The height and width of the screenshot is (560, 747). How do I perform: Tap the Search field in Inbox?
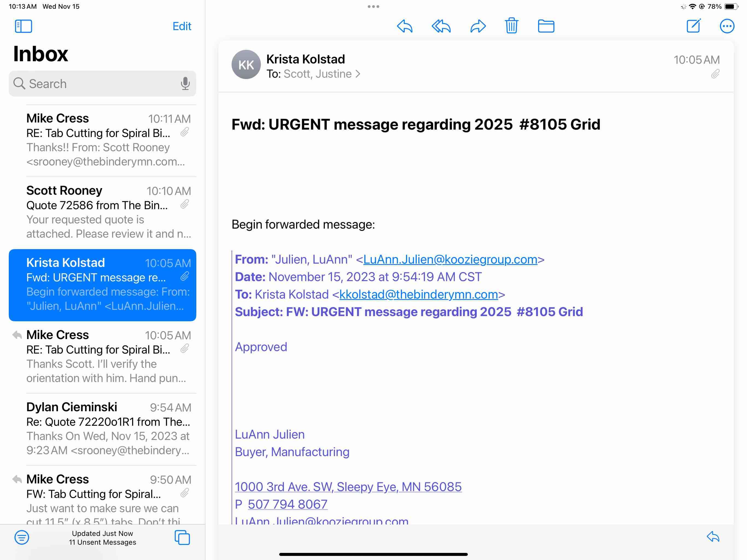pos(98,83)
